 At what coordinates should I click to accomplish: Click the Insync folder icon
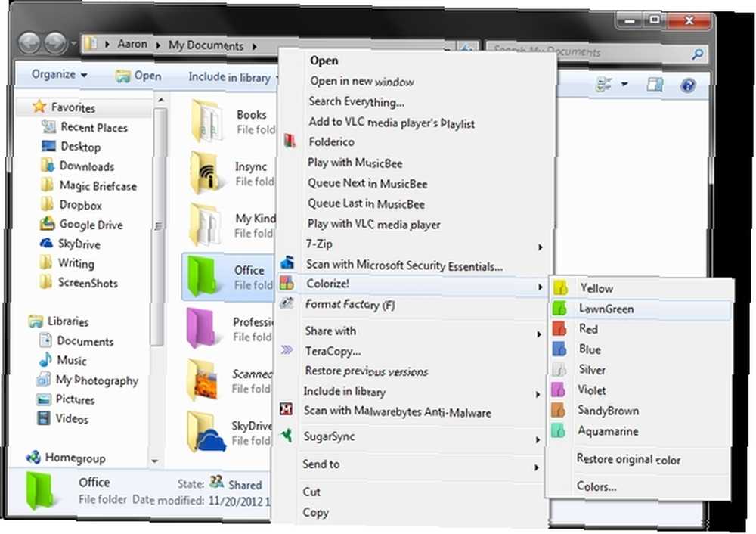(206, 172)
